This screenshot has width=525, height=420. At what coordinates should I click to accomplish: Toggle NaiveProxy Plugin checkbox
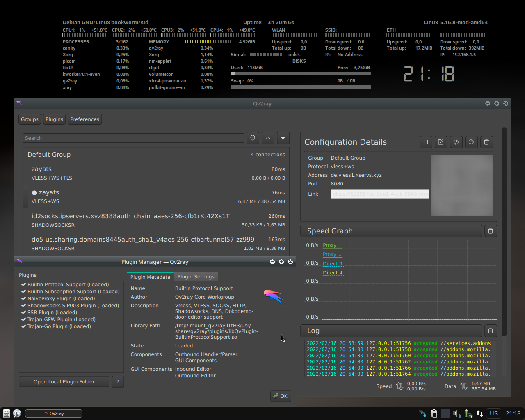click(x=24, y=298)
